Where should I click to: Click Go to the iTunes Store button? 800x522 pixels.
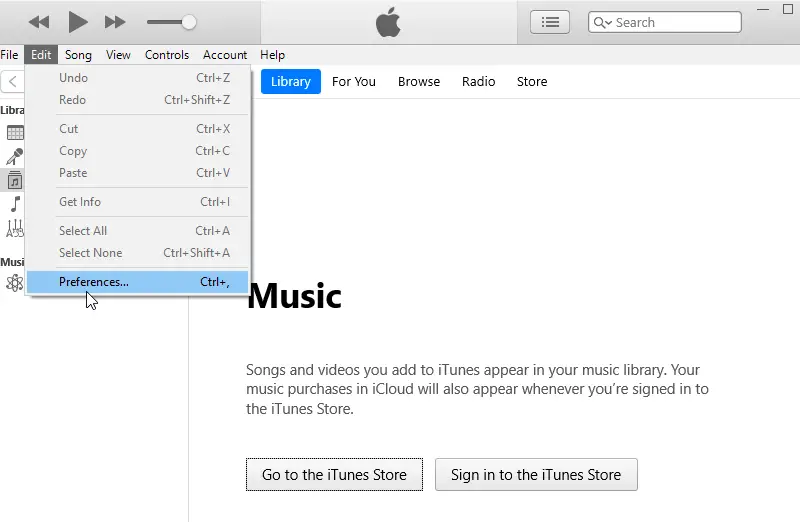(x=335, y=475)
